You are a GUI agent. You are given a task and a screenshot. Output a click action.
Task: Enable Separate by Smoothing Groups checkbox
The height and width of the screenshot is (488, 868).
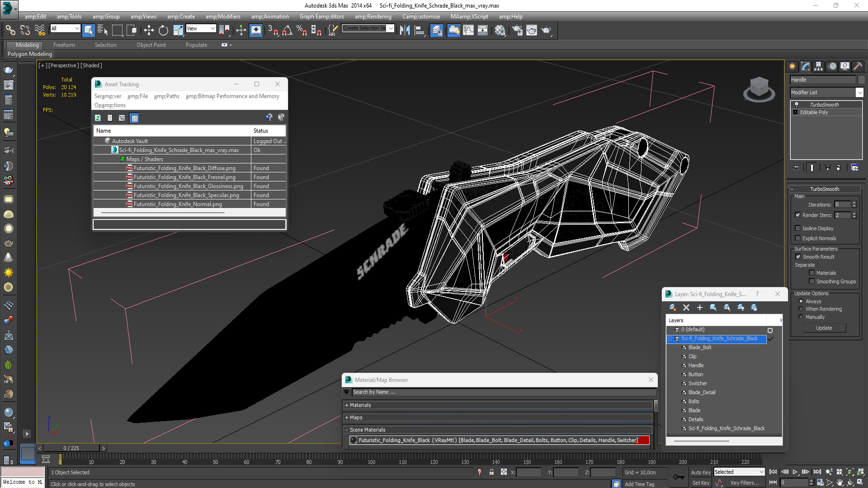(x=811, y=282)
